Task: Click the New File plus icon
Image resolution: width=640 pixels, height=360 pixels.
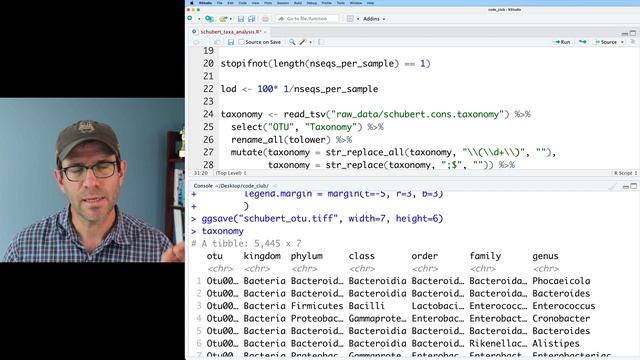Action: pyautogui.click(x=190, y=18)
